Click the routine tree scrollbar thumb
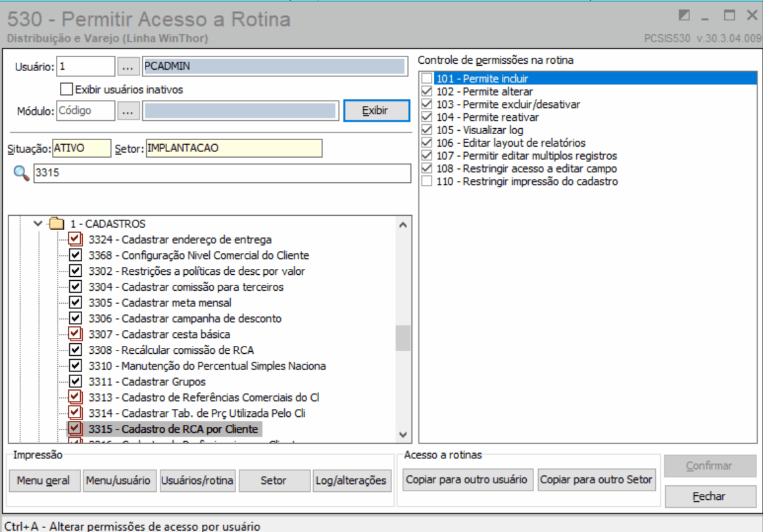The width and height of the screenshot is (763, 532). (403, 338)
